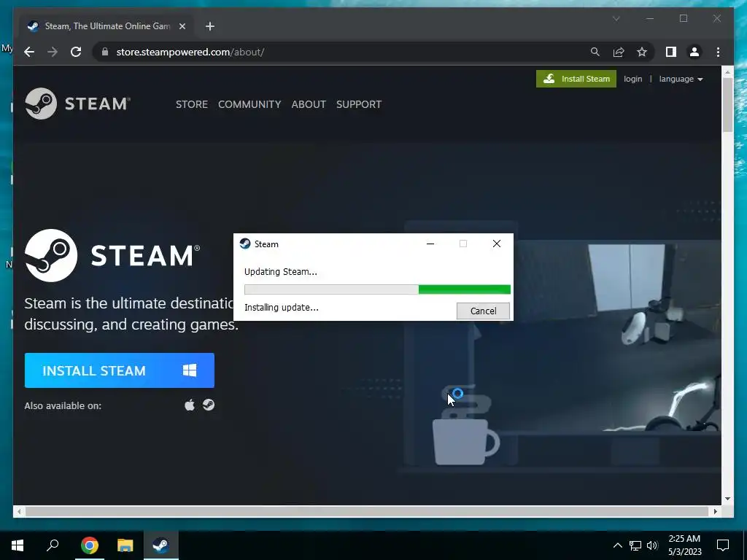Click the 'Updating Steam...' text
Viewport: 747px width, 560px height.
click(x=281, y=272)
